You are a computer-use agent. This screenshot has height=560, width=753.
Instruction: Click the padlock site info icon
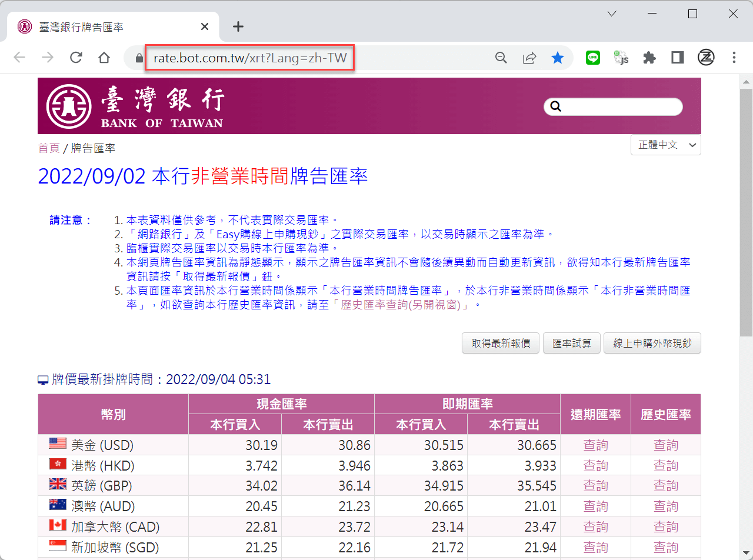[x=139, y=58]
